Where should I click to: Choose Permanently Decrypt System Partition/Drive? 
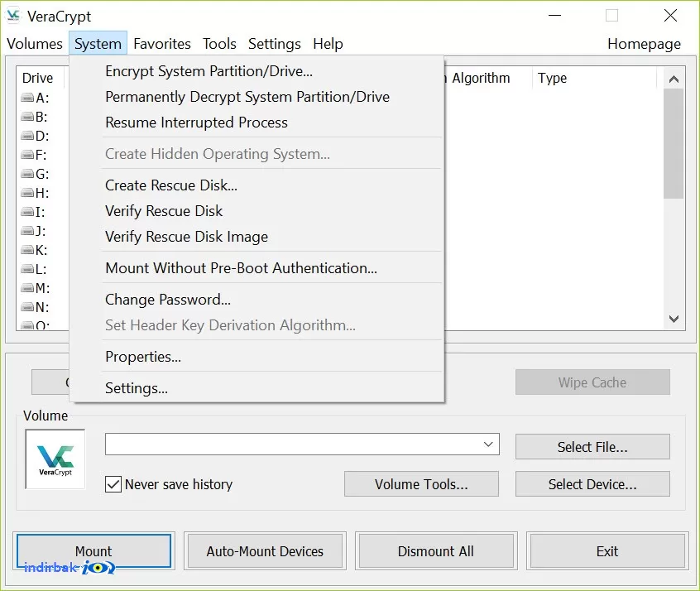coord(257,97)
